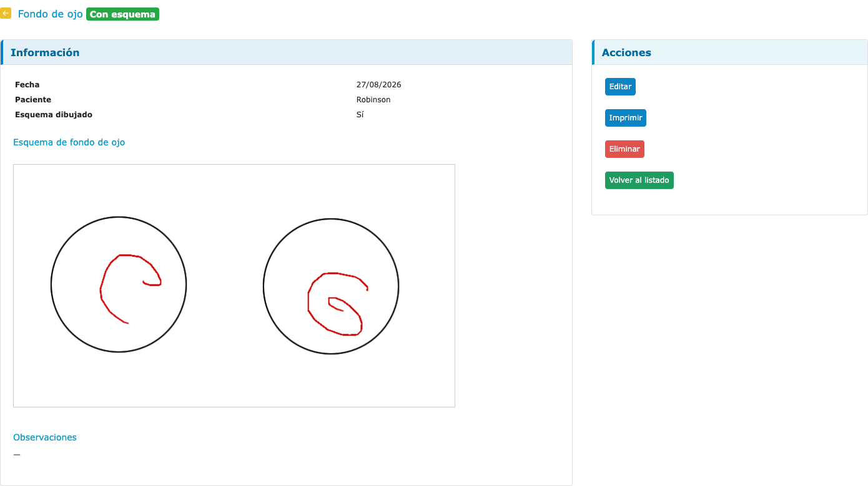Click the Esquema de fondo de ojo heading
Image resolution: width=868 pixels, height=486 pixels.
[69, 142]
